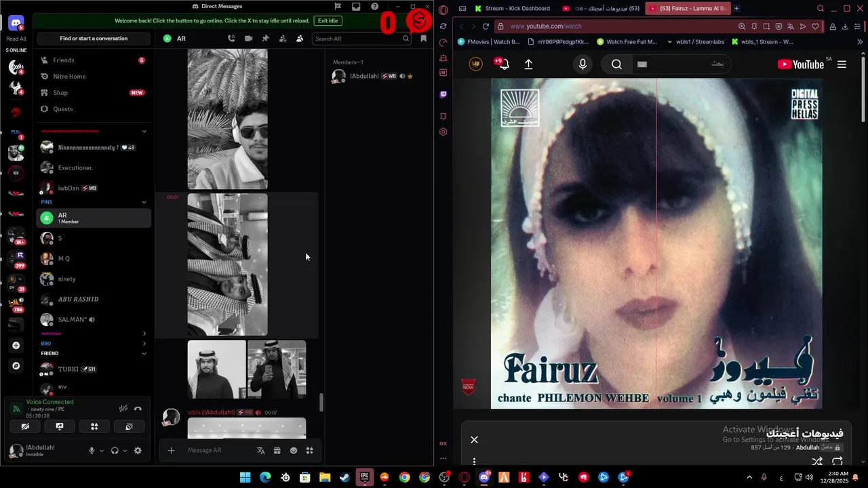
Task: Open the SALMAN conversation
Action: (94, 319)
